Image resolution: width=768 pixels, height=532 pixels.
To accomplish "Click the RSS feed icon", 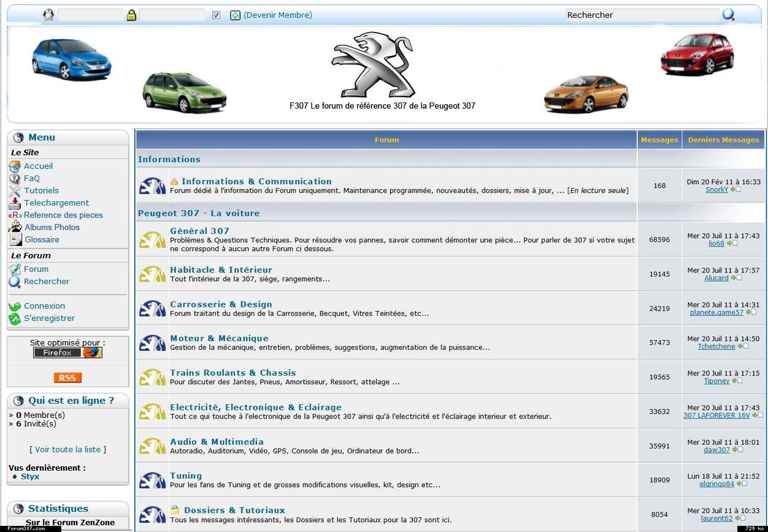I will click(x=67, y=377).
